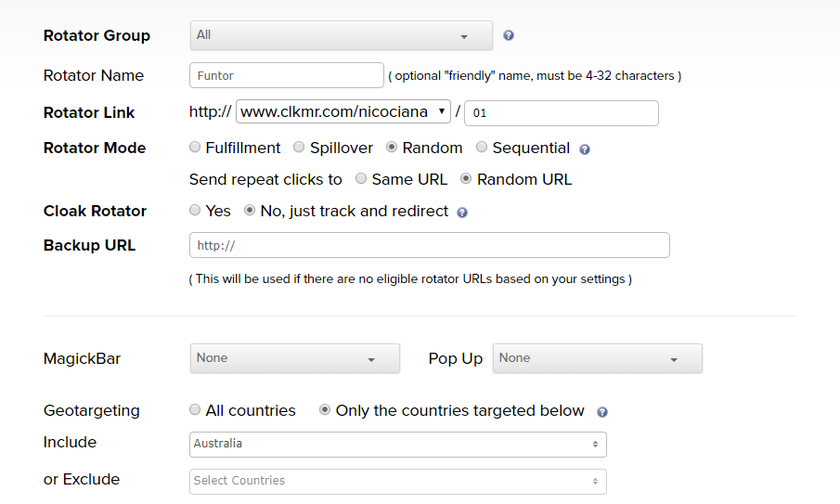840x504 pixels.
Task: Open the Exclude countries selector
Action: tap(397, 482)
